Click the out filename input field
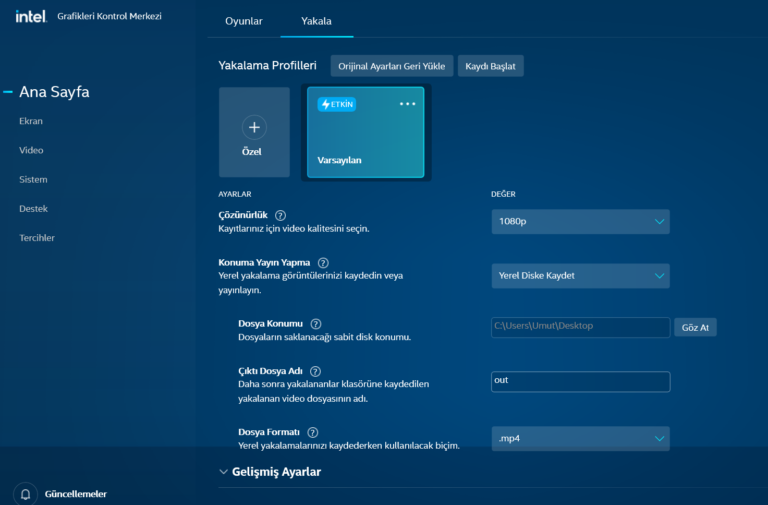 click(x=580, y=382)
